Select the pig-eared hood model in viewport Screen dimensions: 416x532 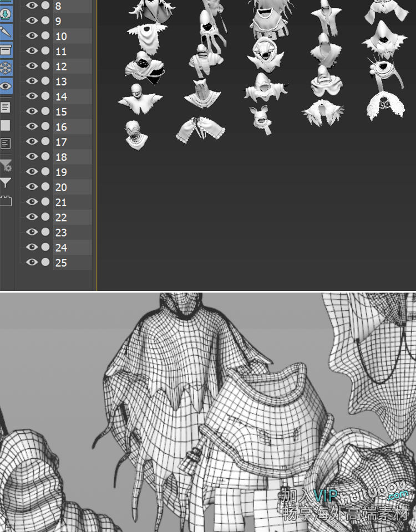tap(261, 120)
